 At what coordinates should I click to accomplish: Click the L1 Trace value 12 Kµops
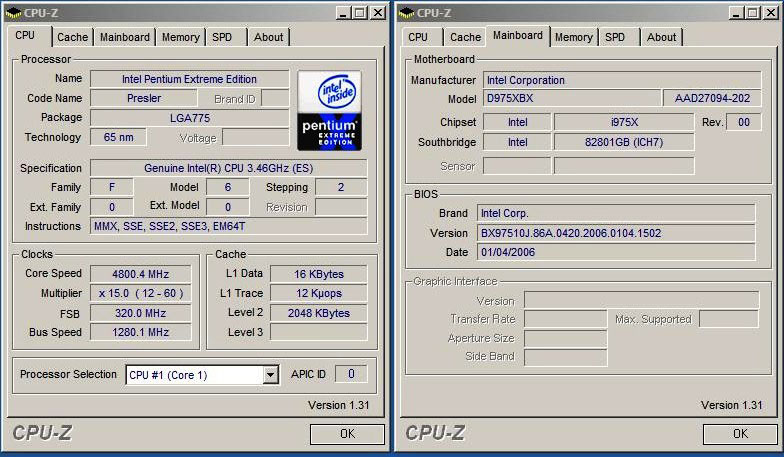[318, 293]
